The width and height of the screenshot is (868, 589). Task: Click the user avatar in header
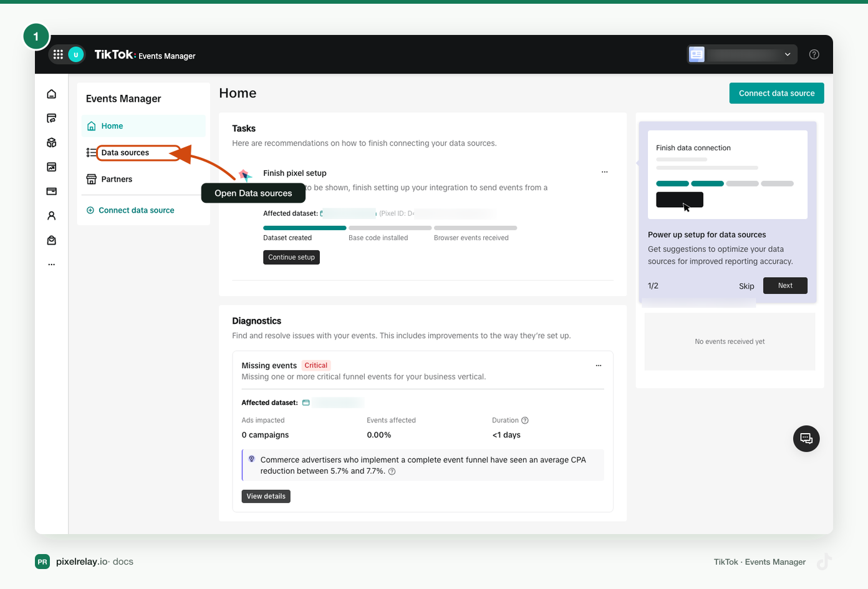coord(76,54)
